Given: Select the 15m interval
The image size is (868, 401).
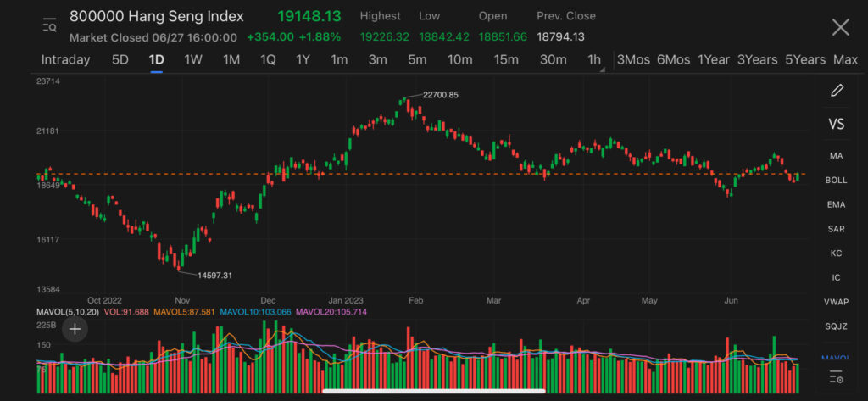Looking at the screenshot, I should click(x=506, y=60).
